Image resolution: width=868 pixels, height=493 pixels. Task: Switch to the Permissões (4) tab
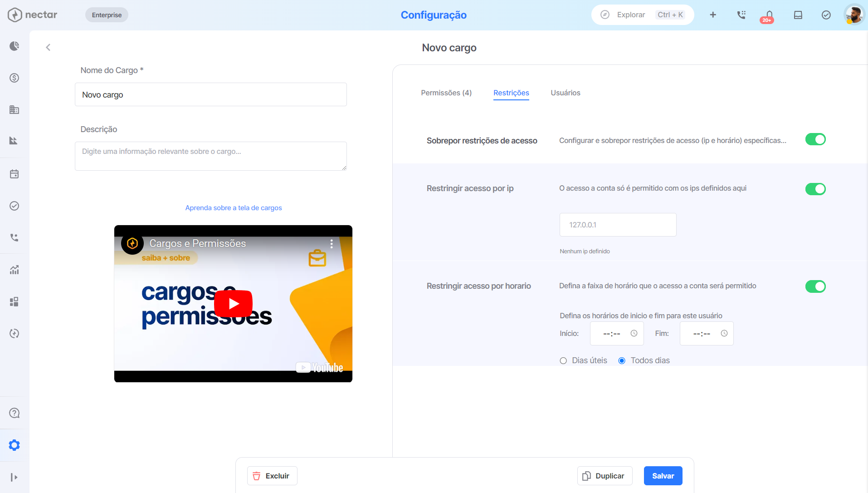(446, 93)
